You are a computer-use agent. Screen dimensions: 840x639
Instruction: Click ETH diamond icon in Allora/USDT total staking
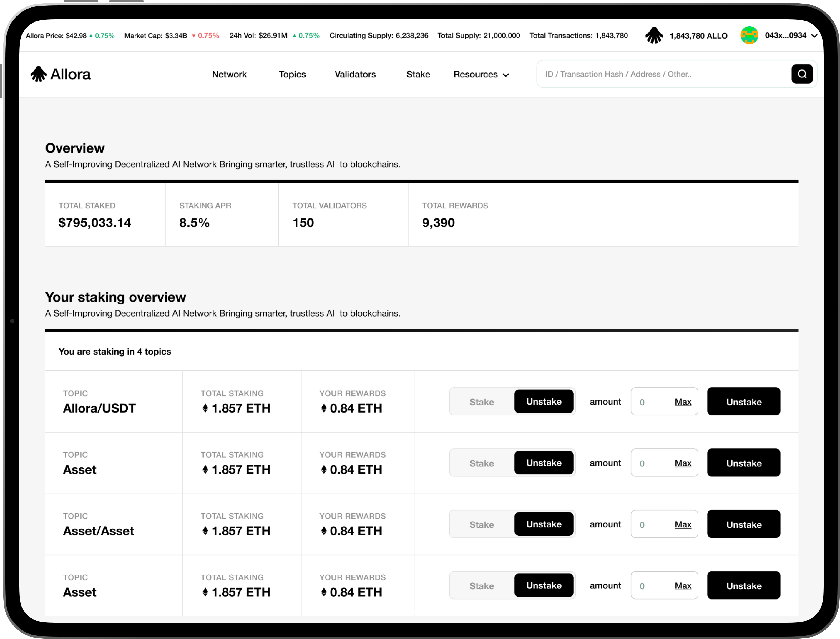tap(205, 408)
